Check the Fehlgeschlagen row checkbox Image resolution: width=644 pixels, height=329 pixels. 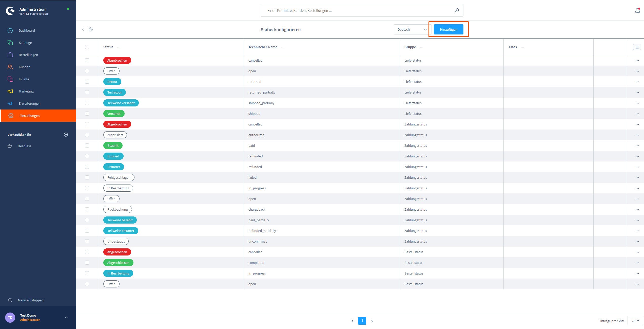(x=87, y=177)
